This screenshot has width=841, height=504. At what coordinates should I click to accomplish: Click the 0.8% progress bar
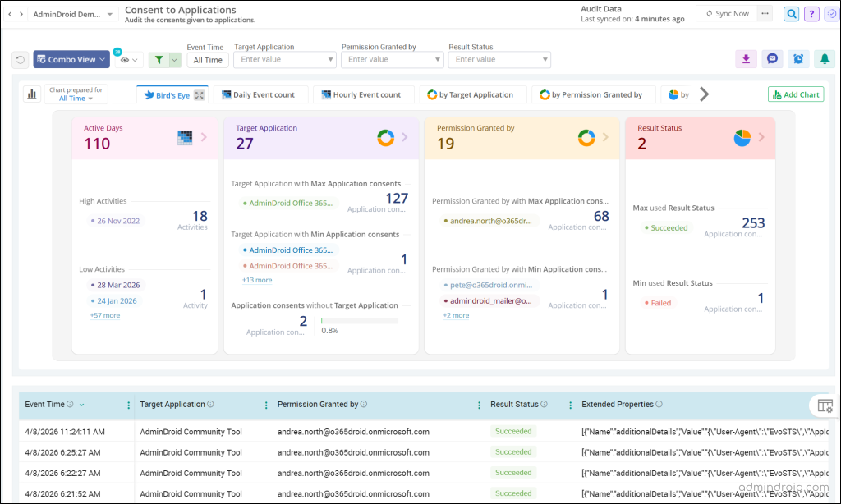[x=360, y=321]
